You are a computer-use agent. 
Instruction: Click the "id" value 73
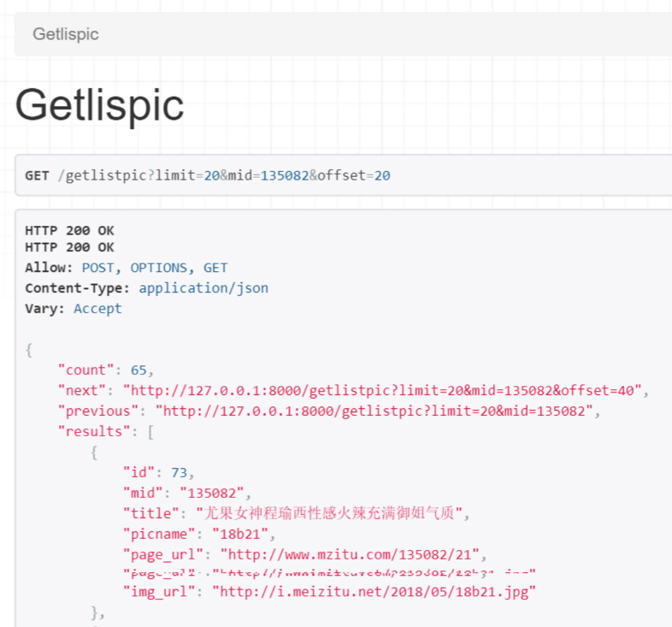(180, 473)
